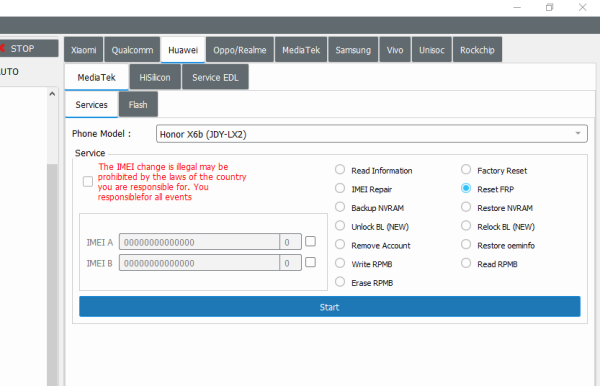Viewport: 600px width, 386px height.
Task: Click the left panel scroll up arrow
Action: coord(52,94)
